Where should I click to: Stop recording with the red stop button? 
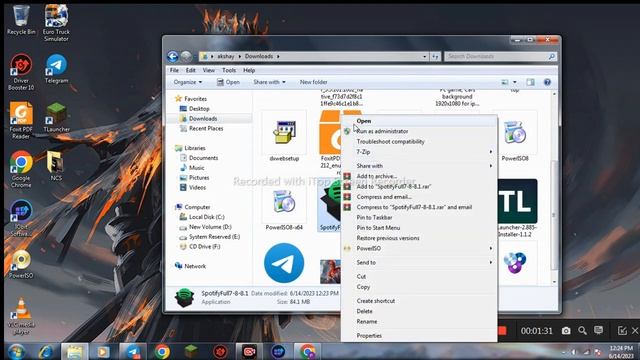(502, 331)
